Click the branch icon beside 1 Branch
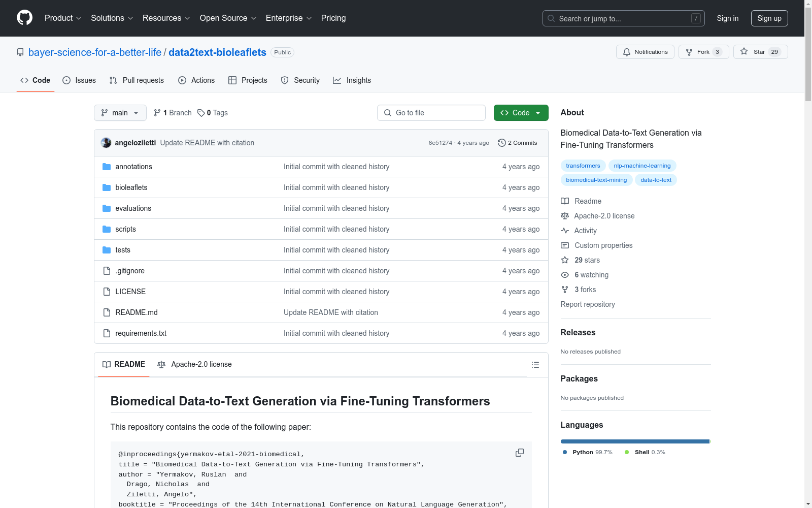 [157, 113]
